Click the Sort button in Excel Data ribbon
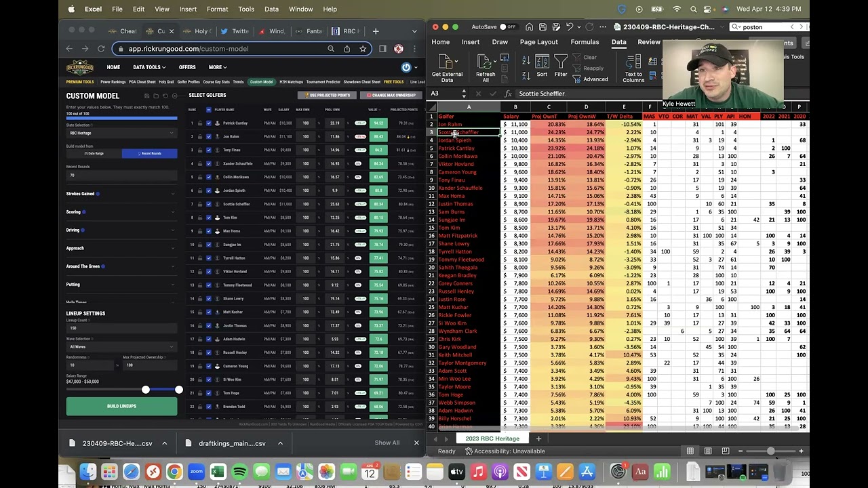The image size is (868, 488). 542,66
